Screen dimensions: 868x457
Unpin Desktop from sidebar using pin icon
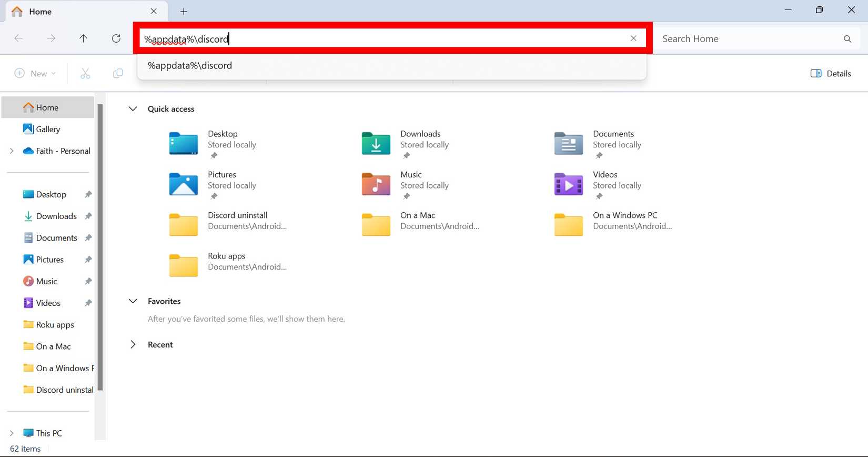click(x=88, y=194)
